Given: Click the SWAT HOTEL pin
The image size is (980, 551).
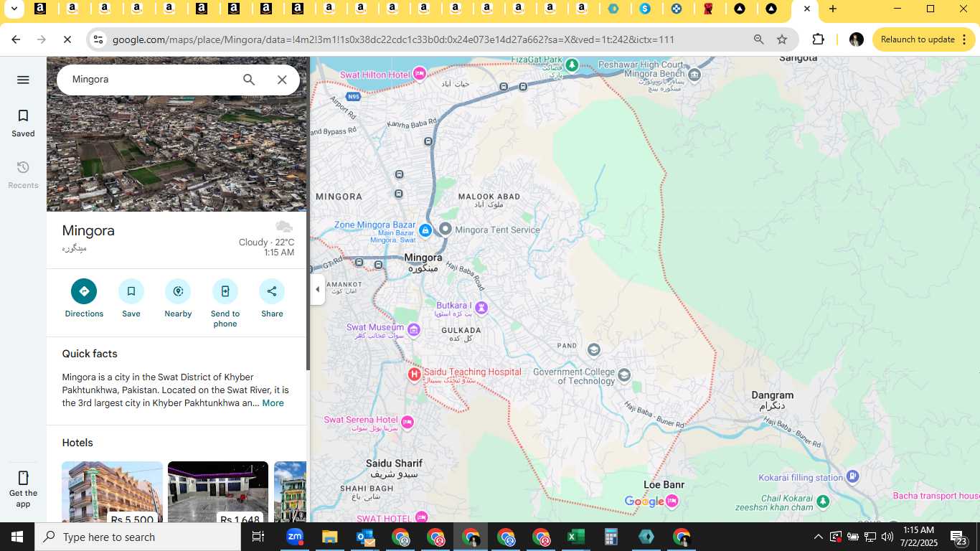Looking at the screenshot, I should point(421,517).
